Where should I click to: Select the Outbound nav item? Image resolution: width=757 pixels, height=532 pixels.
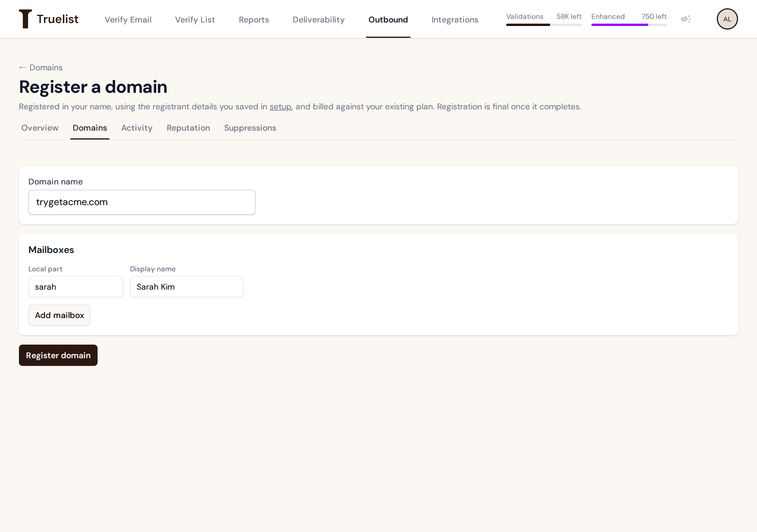(x=388, y=20)
